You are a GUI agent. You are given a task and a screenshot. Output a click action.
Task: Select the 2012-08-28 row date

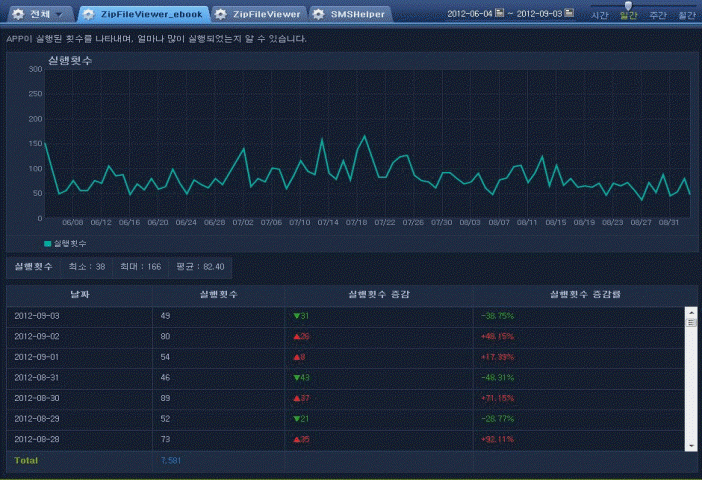point(37,440)
